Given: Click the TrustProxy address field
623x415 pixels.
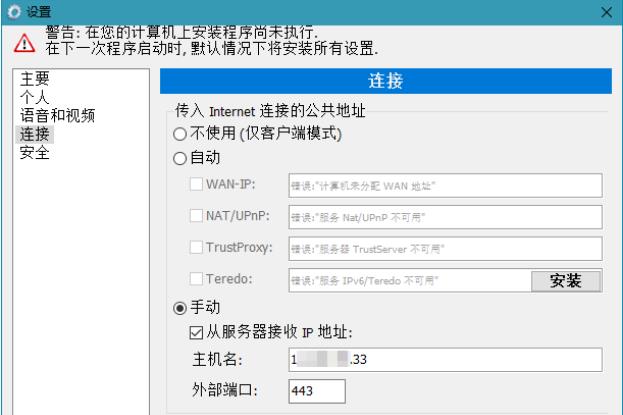Looking at the screenshot, I should click(445, 249).
